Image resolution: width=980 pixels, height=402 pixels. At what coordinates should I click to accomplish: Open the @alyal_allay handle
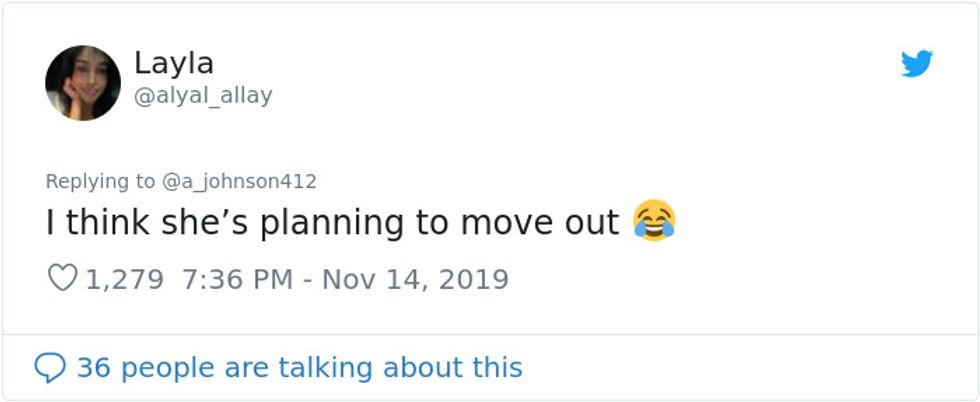coord(203,96)
